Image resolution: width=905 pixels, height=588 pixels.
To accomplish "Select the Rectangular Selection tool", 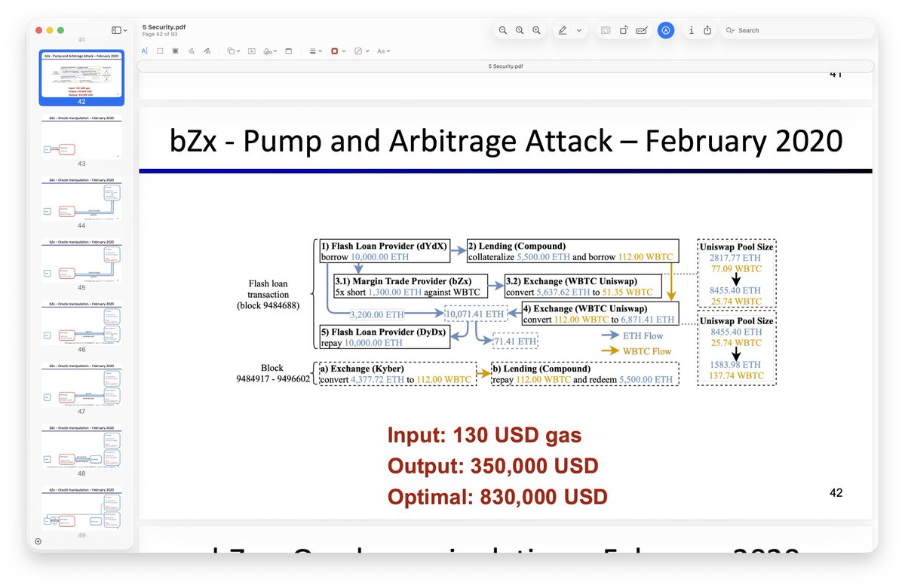I will pos(160,51).
